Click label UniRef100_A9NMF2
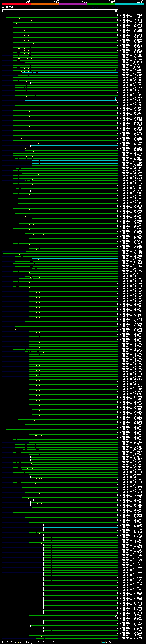The image size is (146, 644). (131, 100)
